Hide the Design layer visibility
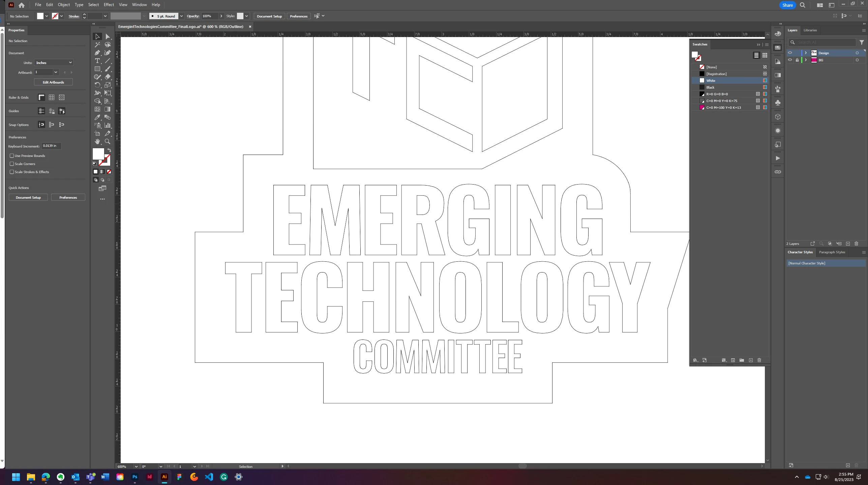The height and width of the screenshot is (485, 868). [790, 53]
